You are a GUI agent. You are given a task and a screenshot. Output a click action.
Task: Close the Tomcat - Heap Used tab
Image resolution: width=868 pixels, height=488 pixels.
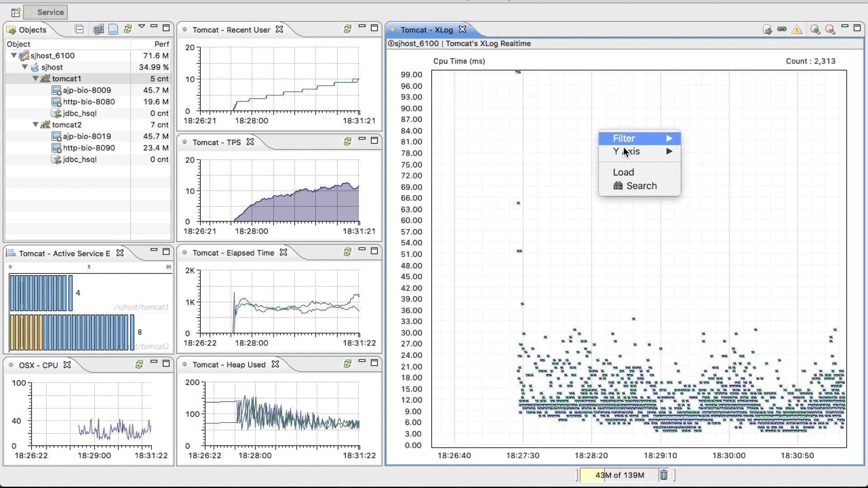pos(275,364)
